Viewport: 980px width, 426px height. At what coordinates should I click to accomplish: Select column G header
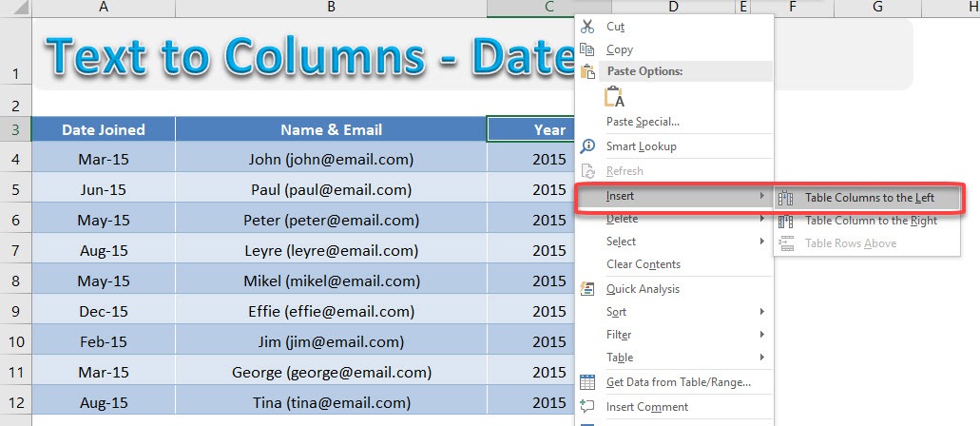click(x=877, y=8)
